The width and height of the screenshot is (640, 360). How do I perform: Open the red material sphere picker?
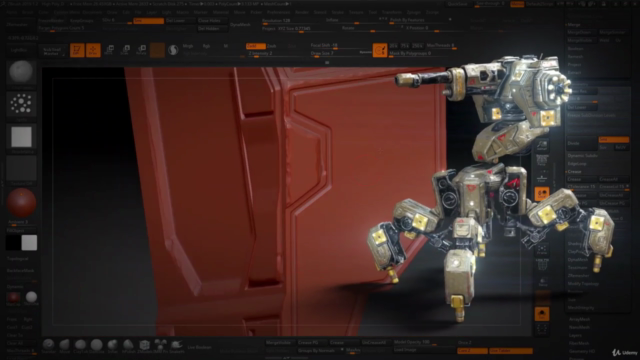tap(21, 203)
